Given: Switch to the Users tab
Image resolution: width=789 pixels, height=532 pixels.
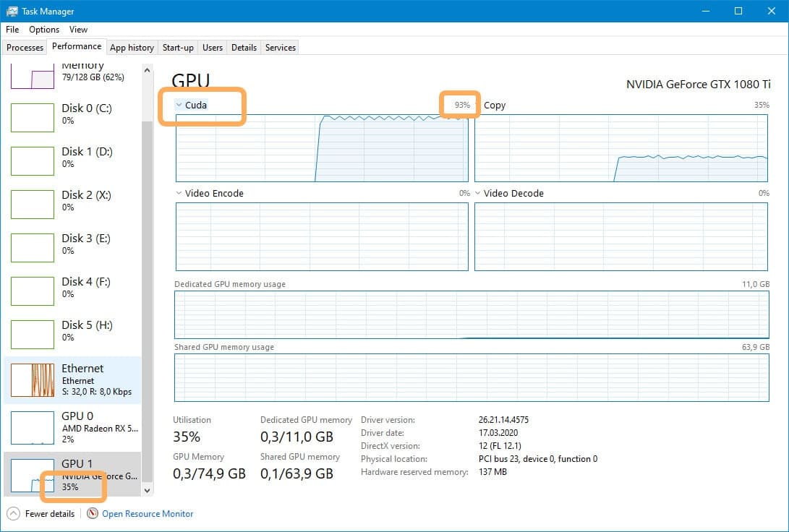Looking at the screenshot, I should [x=213, y=47].
